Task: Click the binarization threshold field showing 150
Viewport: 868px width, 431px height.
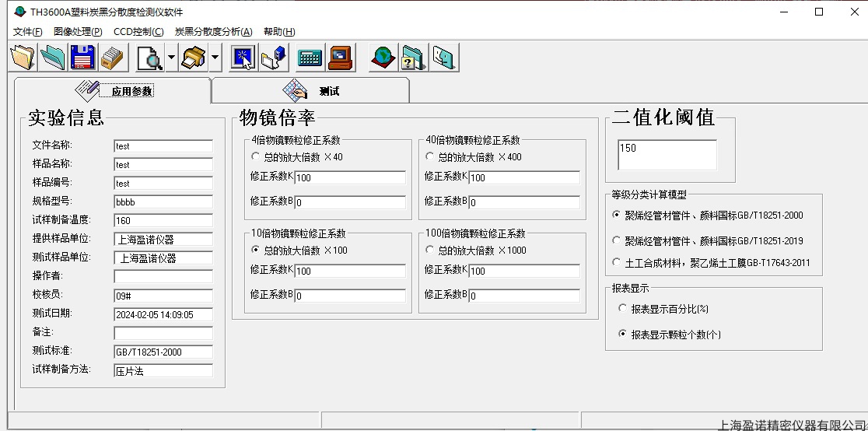Action: point(667,155)
